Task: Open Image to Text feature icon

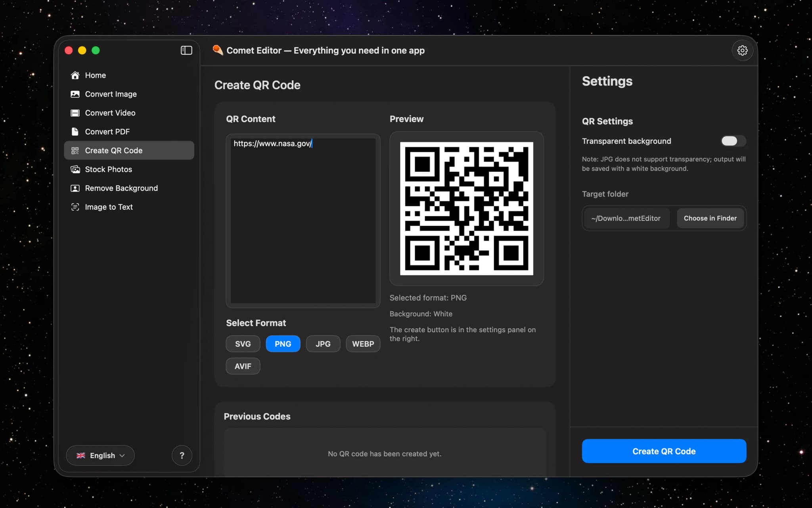Action: point(75,207)
